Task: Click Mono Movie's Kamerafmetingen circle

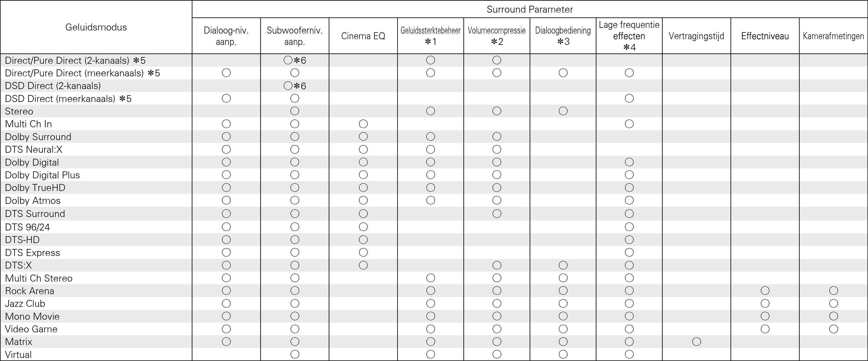Action: click(x=833, y=316)
